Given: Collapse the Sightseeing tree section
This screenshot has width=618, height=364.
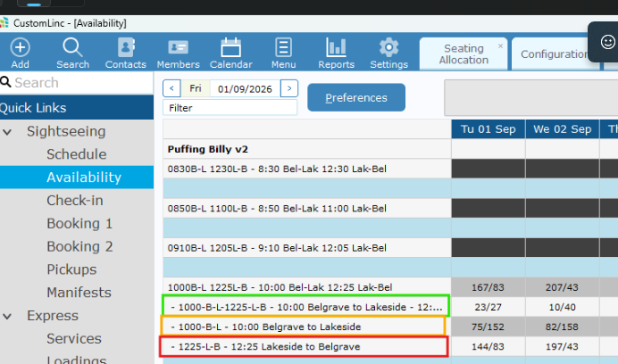Looking at the screenshot, I should (x=7, y=131).
